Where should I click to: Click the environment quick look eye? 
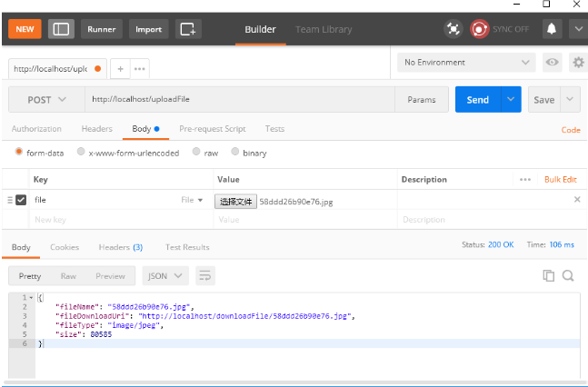pos(552,63)
